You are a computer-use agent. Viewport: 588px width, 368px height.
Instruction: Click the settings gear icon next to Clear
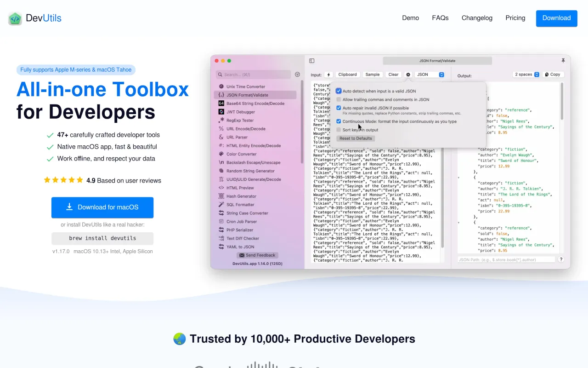408,75
